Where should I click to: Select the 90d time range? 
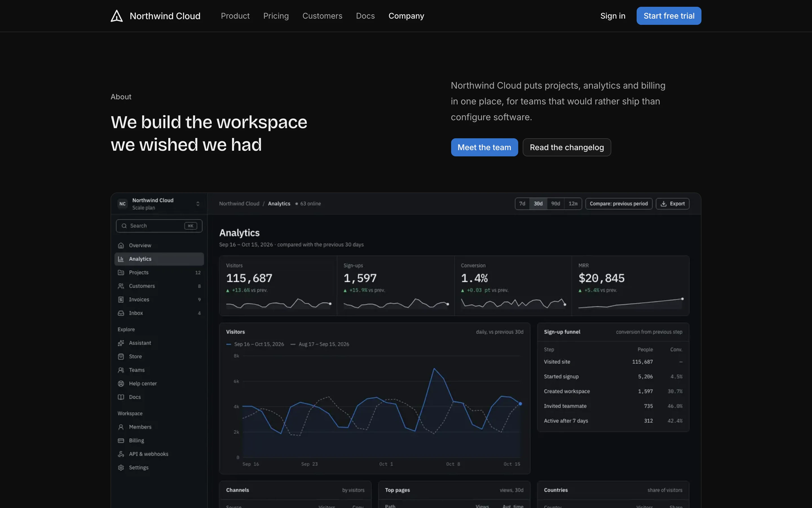pos(556,203)
